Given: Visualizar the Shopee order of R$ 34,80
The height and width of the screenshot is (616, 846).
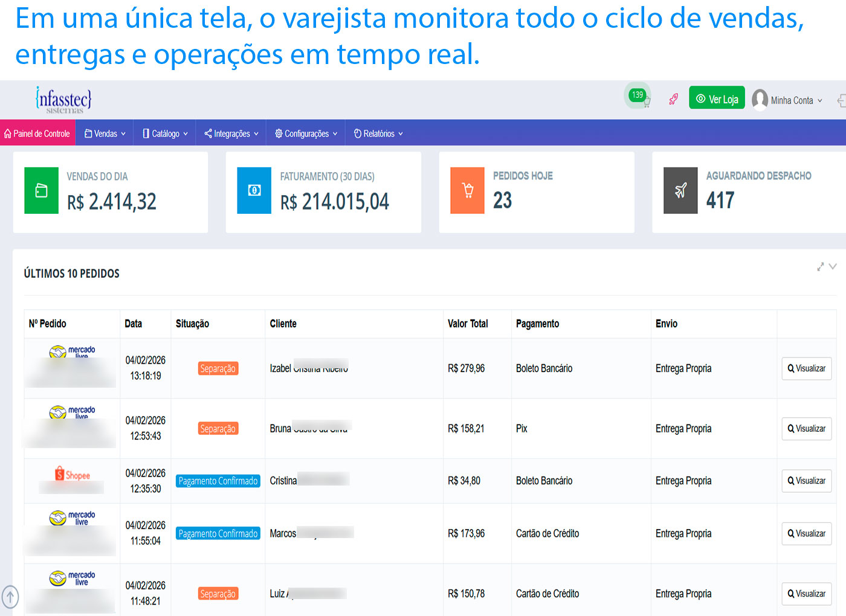Looking at the screenshot, I should point(806,481).
